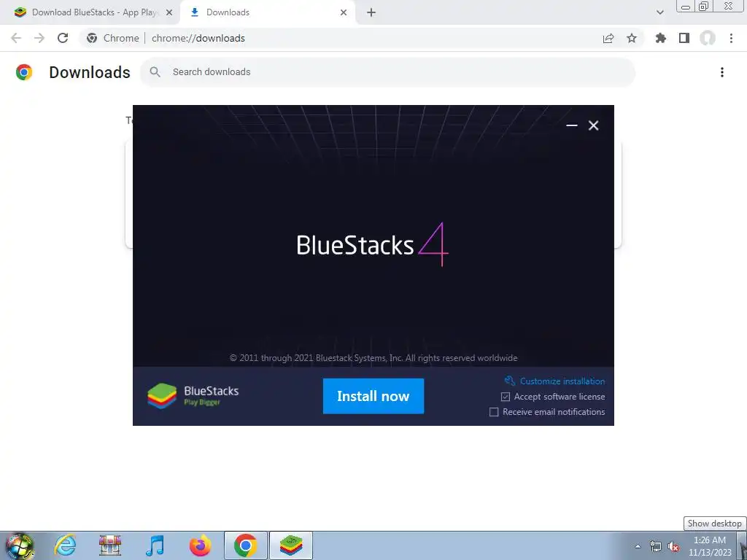Close the Downloads tab
This screenshot has height=560, width=747.
[344, 12]
